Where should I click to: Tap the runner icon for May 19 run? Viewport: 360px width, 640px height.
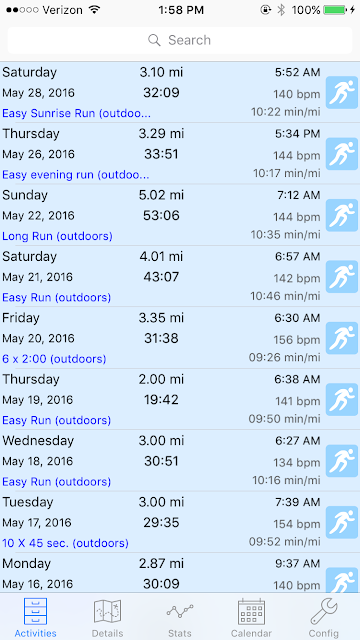342,400
